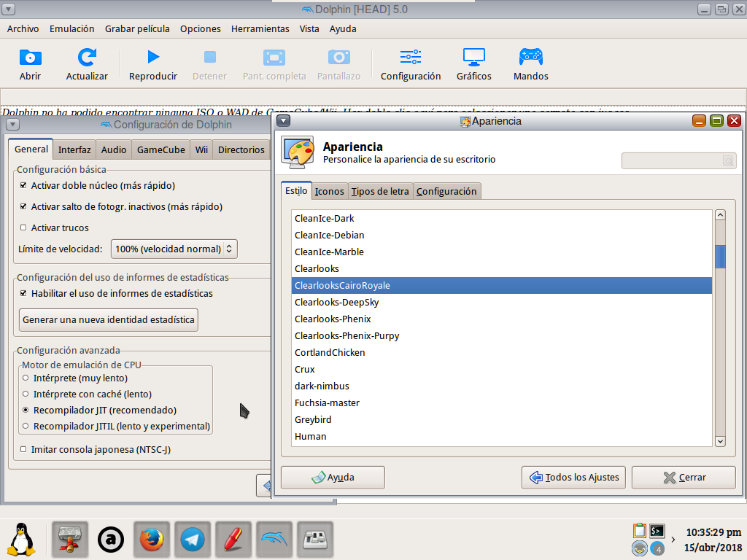Enable Activar trucos checkbox

(x=23, y=227)
